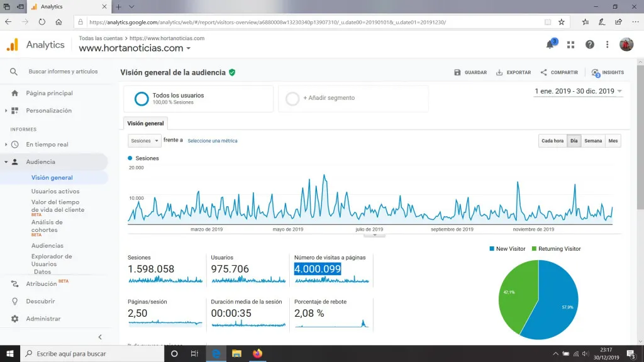Add page to favorites star icon
644x362 pixels.
562,22
